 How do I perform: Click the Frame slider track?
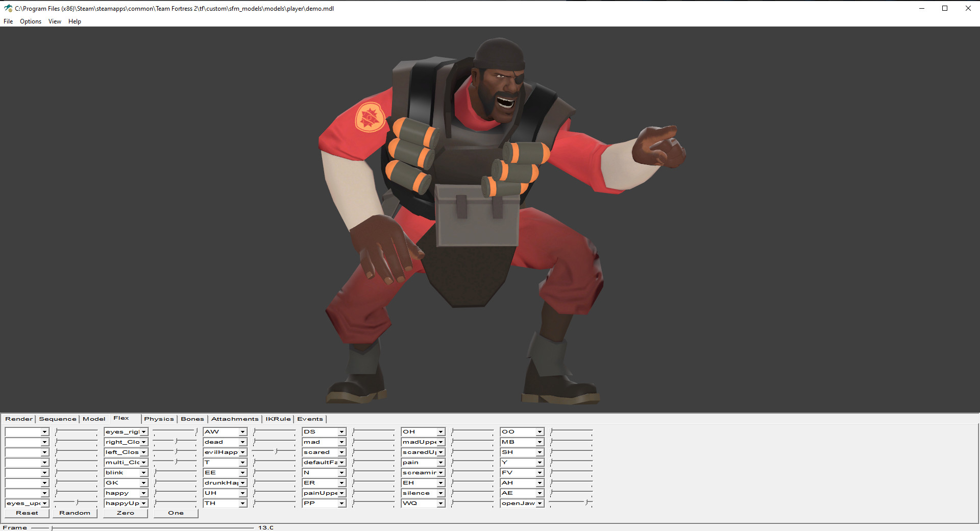(x=142, y=528)
